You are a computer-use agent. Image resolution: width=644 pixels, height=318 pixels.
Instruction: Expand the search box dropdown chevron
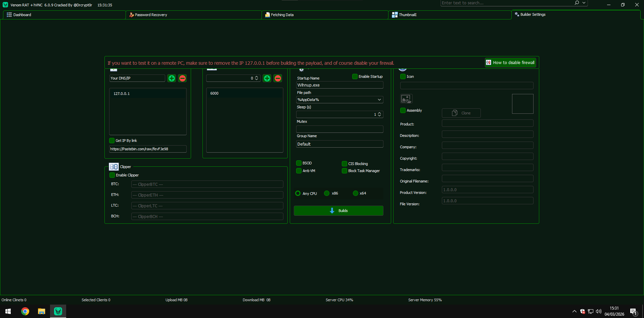click(x=584, y=3)
